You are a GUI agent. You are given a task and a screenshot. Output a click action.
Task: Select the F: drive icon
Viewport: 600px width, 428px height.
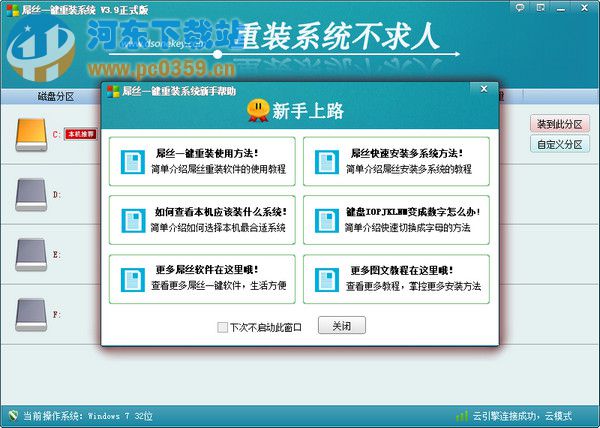(x=31, y=315)
